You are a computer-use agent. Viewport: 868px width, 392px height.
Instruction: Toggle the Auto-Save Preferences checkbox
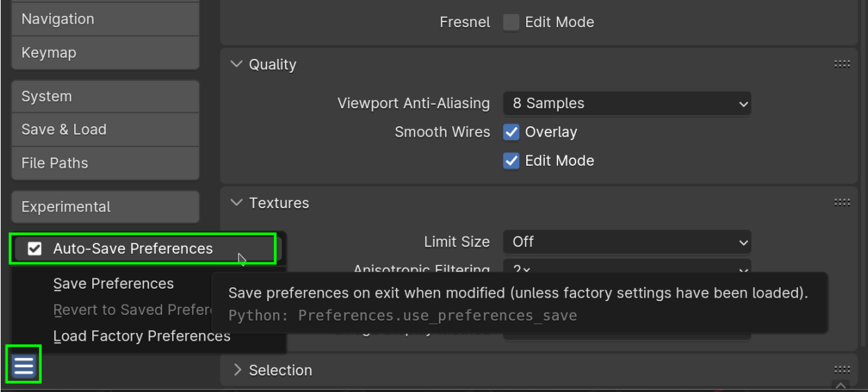(35, 249)
